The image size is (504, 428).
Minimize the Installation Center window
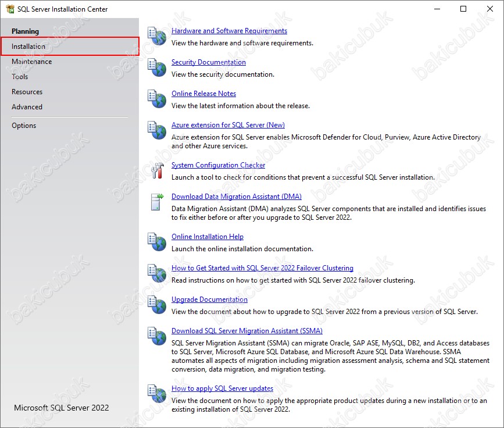click(437, 9)
